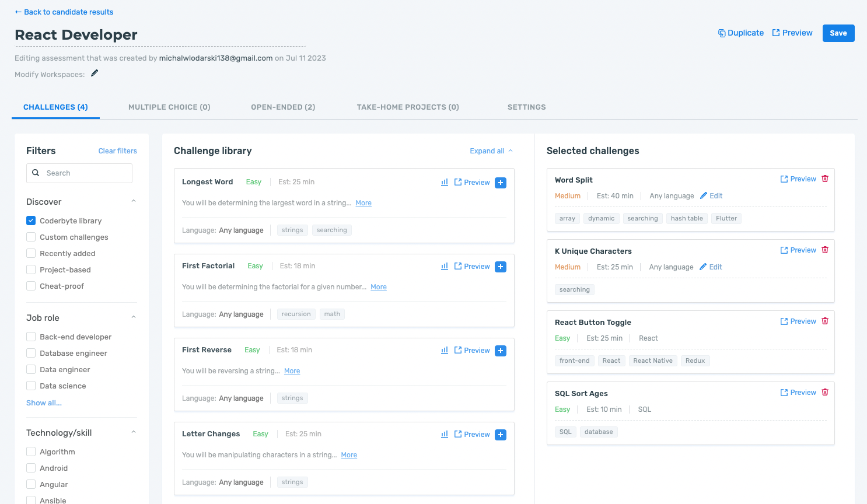This screenshot has height=504, width=867.
Task: Check the Recently added filter
Action: [31, 253]
